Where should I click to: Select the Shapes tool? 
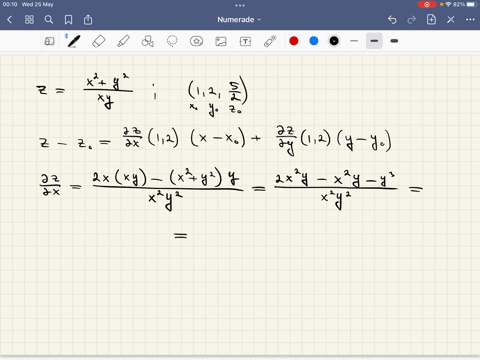147,41
